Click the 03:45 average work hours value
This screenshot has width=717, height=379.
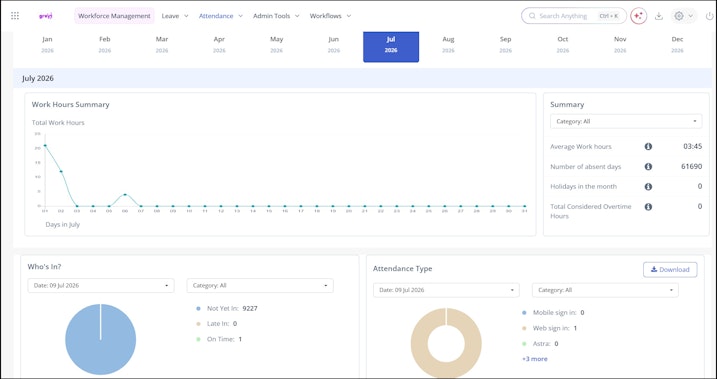point(693,147)
